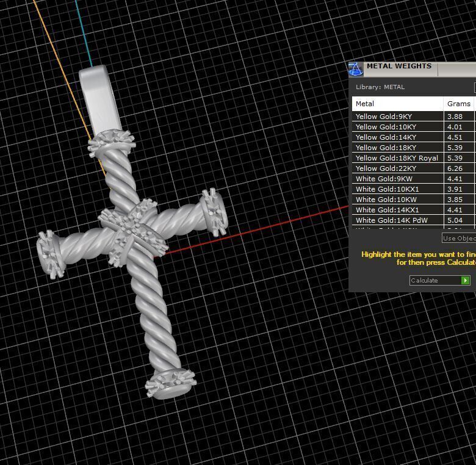Select the White Gold:14K PdW row
Viewport: 476px width, 465px height.
click(x=414, y=220)
